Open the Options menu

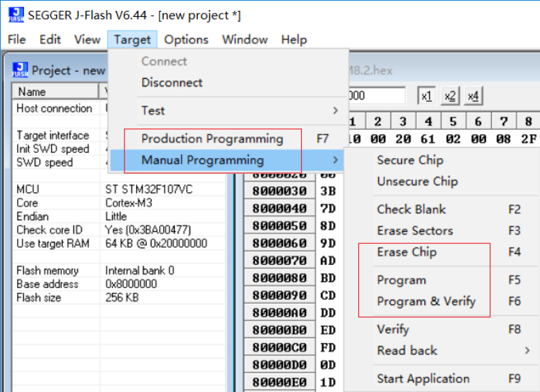[x=186, y=39]
